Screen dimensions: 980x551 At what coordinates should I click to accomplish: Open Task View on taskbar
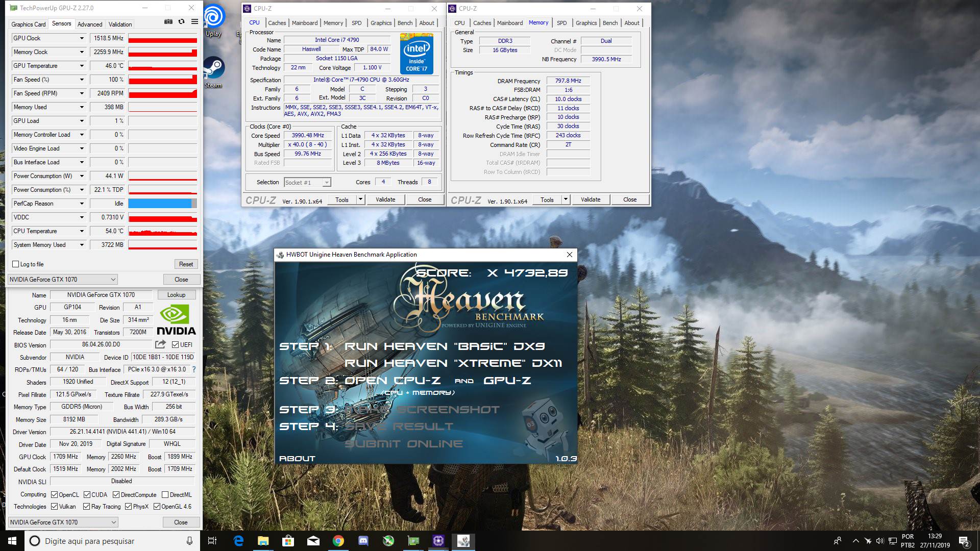213,541
